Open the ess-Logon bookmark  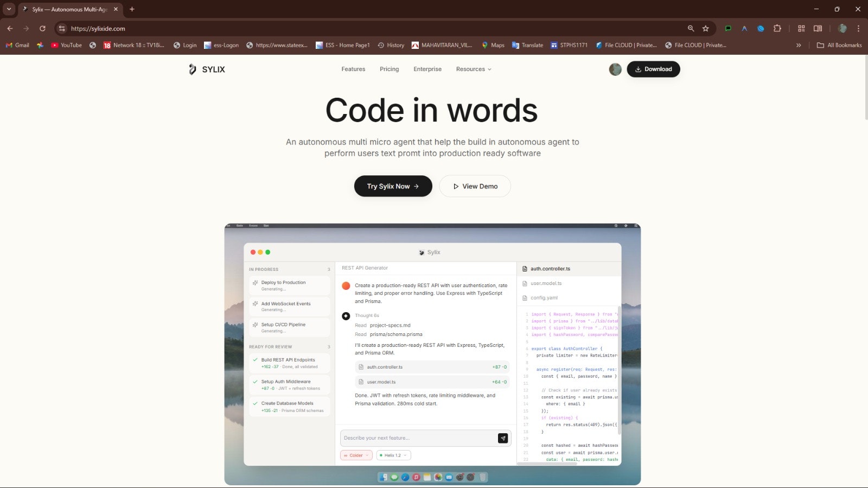[221, 45]
